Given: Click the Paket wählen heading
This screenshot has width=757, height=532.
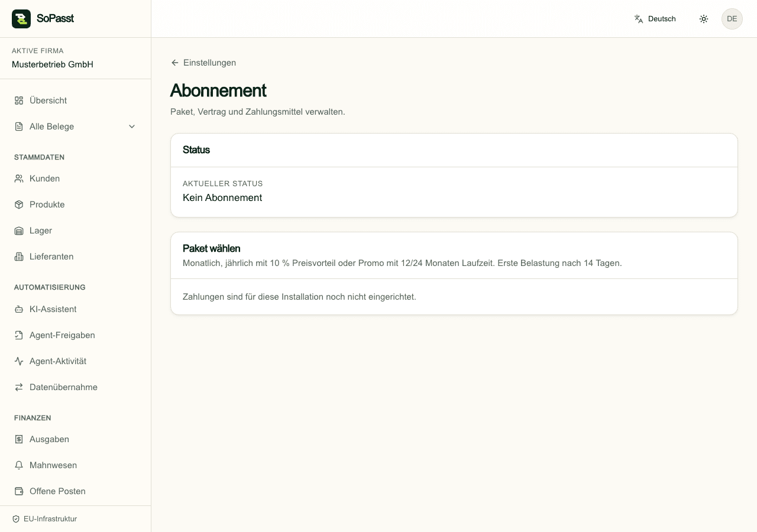Looking at the screenshot, I should [212, 248].
